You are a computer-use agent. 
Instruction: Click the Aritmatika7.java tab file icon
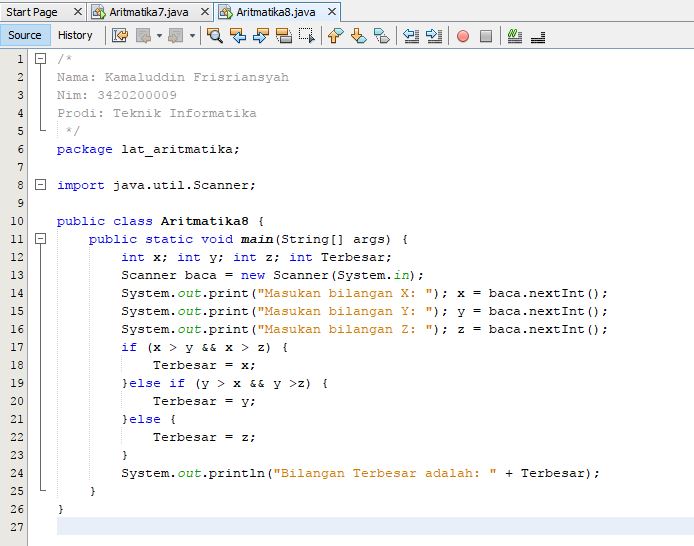pos(98,12)
